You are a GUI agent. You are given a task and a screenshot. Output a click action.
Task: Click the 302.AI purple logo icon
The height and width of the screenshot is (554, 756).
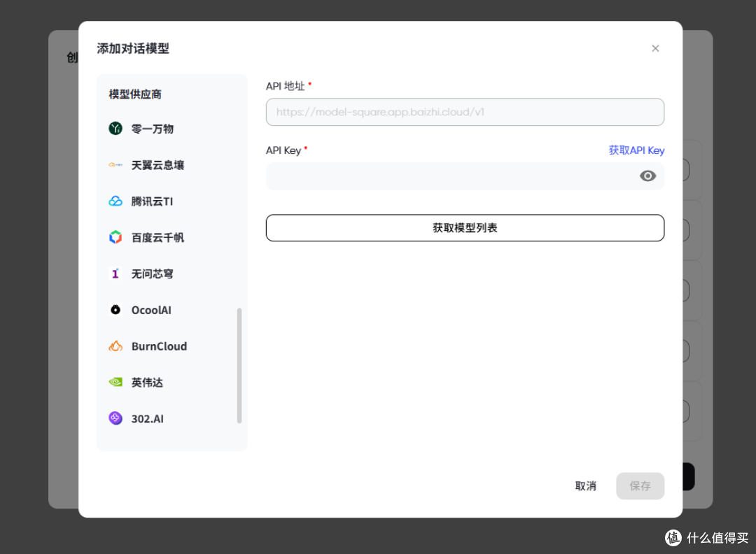tap(115, 418)
